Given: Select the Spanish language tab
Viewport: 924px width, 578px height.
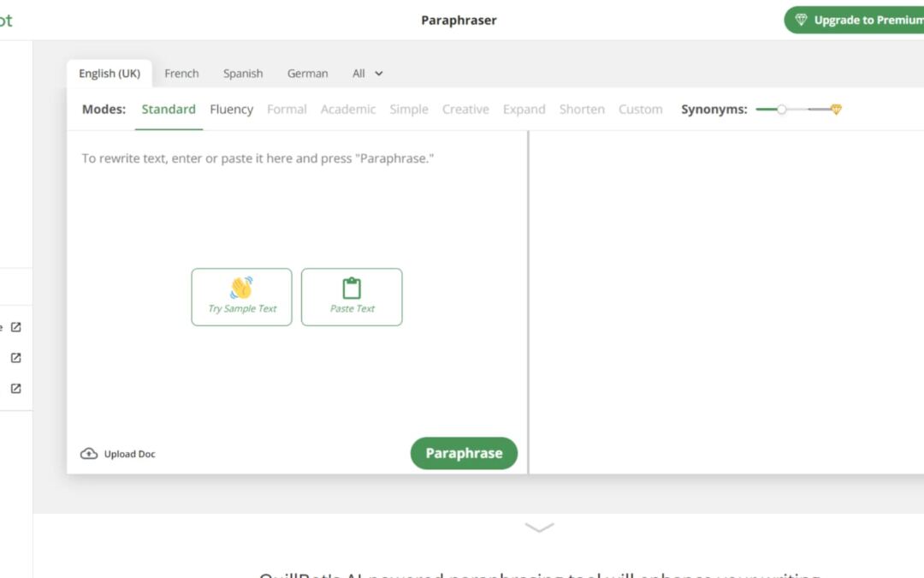Looking at the screenshot, I should pyautogui.click(x=243, y=74).
